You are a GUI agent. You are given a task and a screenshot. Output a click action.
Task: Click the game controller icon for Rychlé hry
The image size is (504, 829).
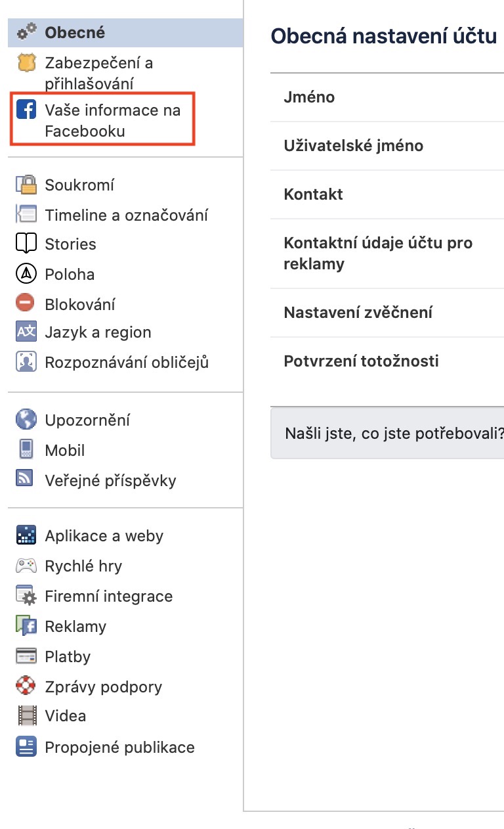coord(26,566)
